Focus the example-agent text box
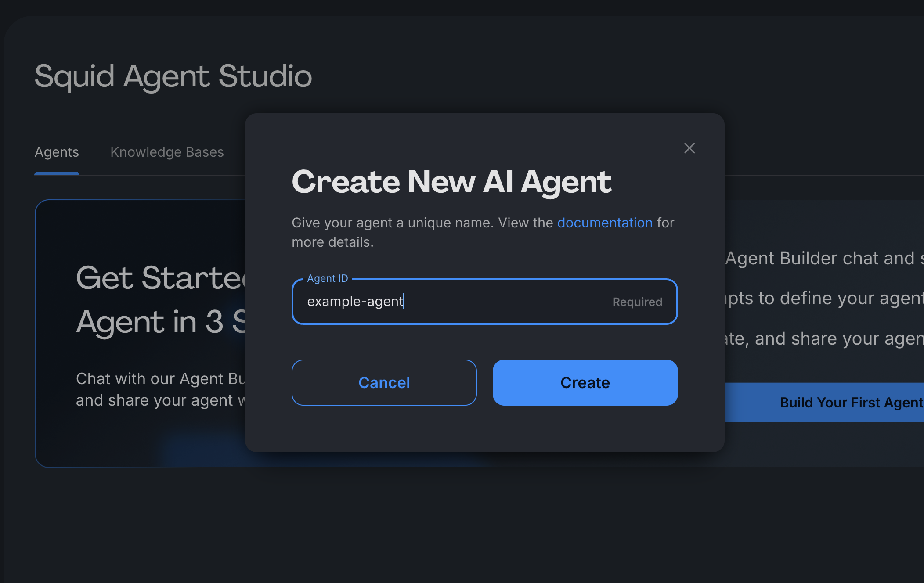 [483, 302]
